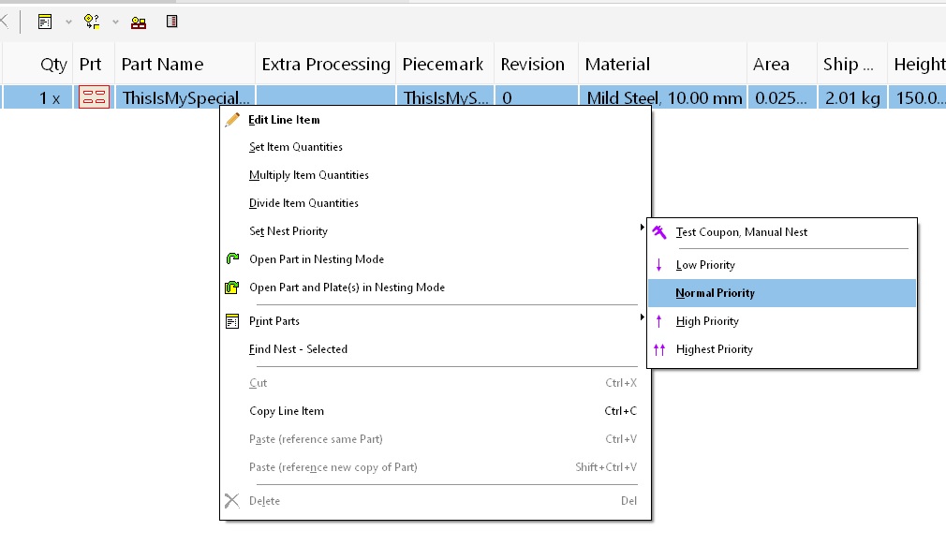
Task: Open dropdown arrow beside print report icon
Action: (x=68, y=22)
